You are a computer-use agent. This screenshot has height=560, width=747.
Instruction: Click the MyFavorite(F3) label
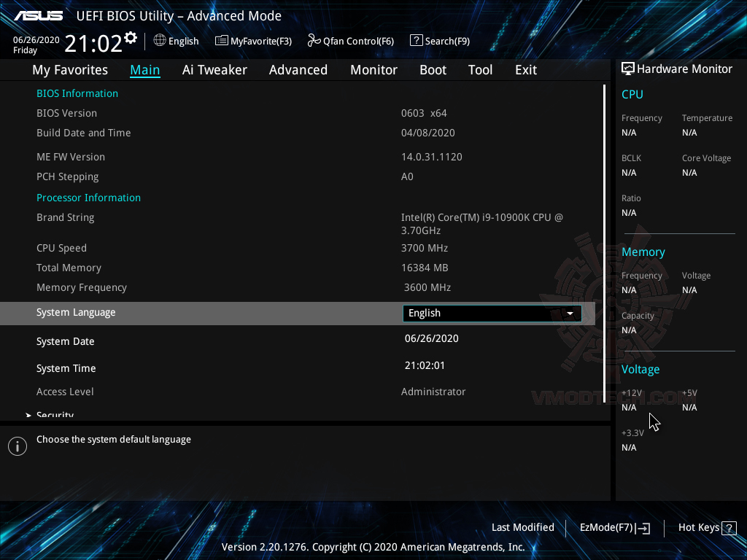[x=261, y=42]
